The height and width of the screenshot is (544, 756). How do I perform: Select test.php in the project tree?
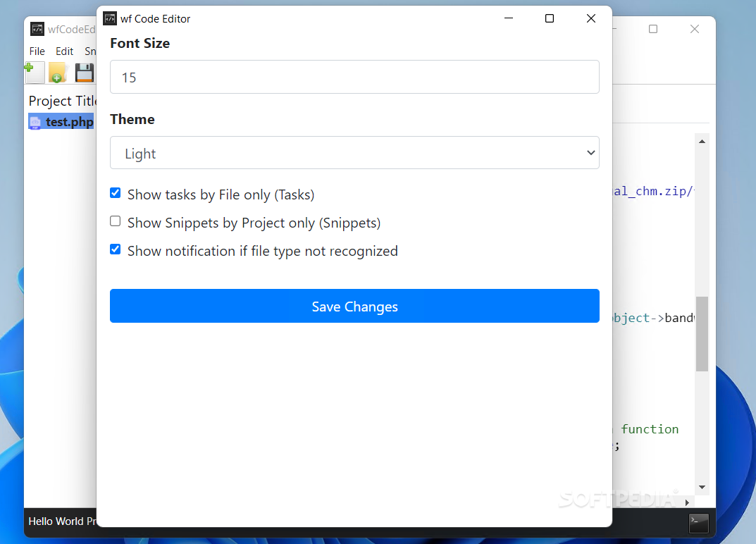61,121
